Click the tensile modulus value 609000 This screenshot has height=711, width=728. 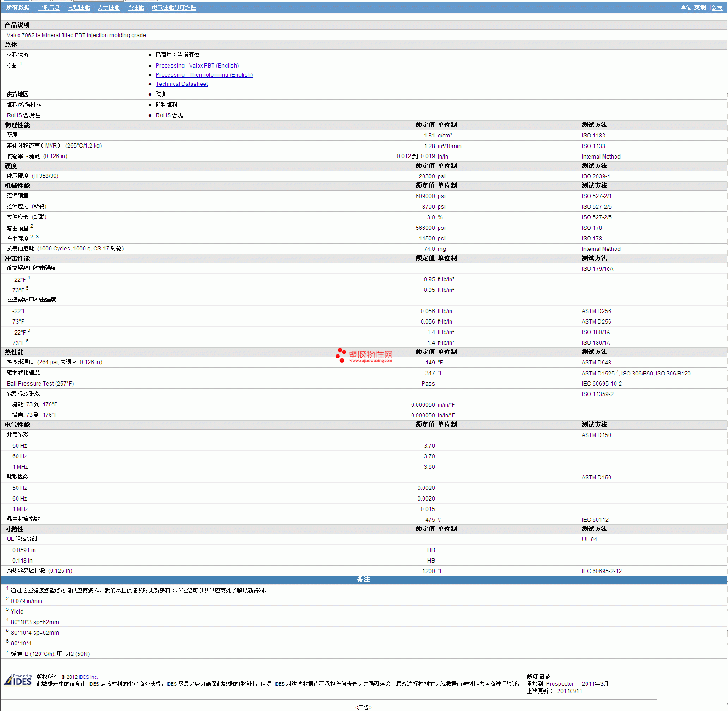425,196
